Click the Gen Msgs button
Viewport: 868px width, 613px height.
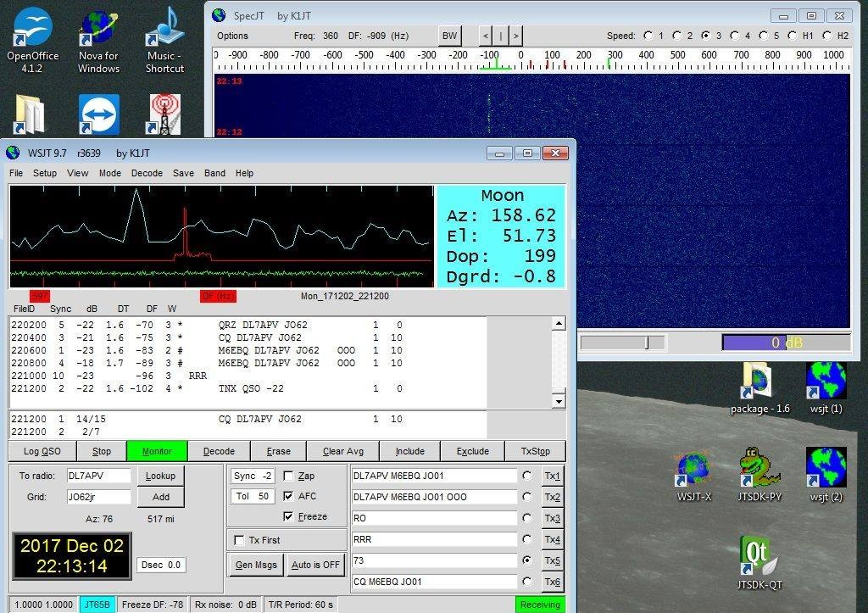coord(256,565)
